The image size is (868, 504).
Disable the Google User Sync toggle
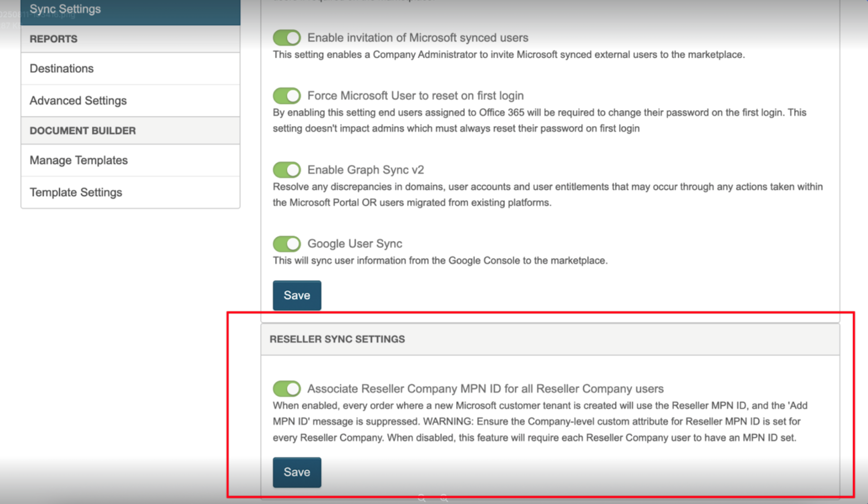(287, 244)
